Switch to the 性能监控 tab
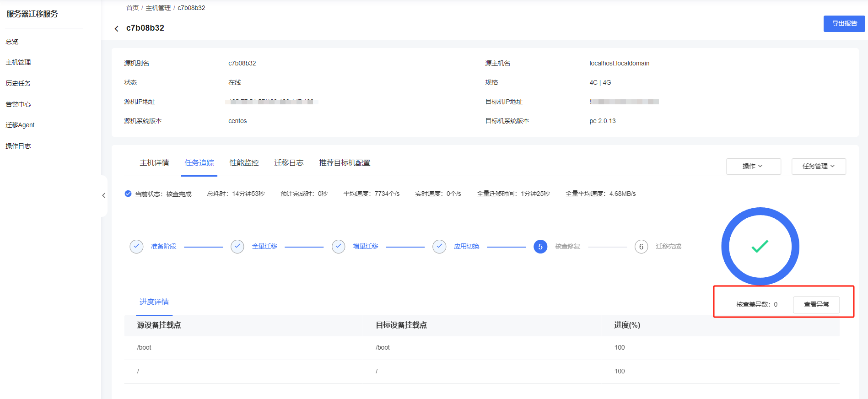Viewport: 868px width, 399px height. coord(244,163)
